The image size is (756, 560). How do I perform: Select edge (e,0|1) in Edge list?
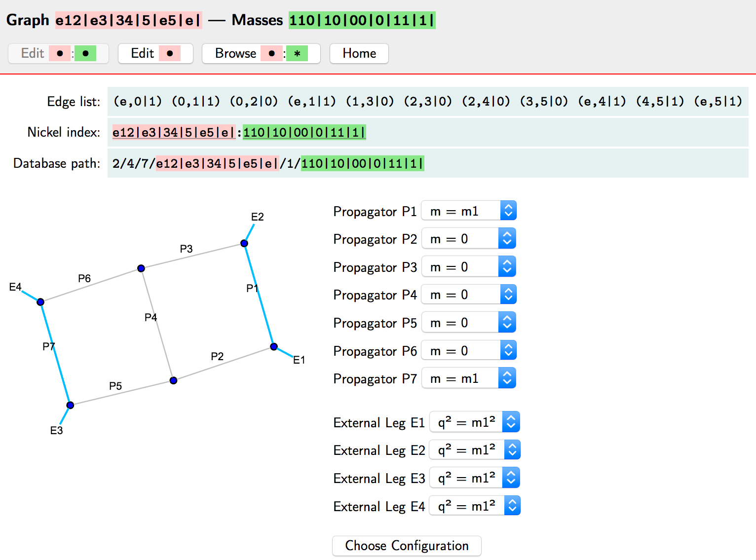(x=138, y=101)
